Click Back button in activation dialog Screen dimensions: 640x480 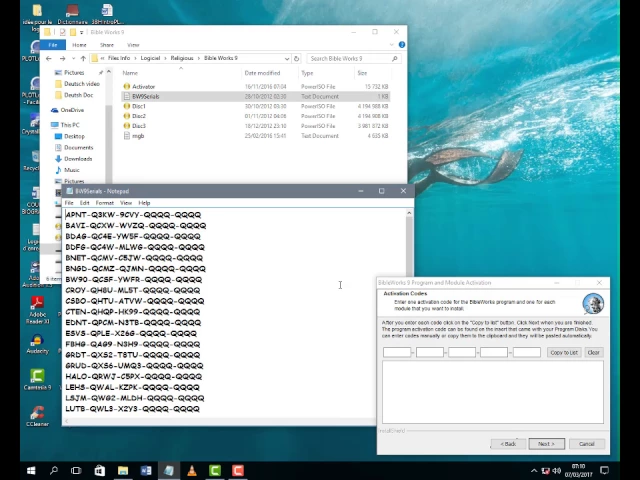508,444
